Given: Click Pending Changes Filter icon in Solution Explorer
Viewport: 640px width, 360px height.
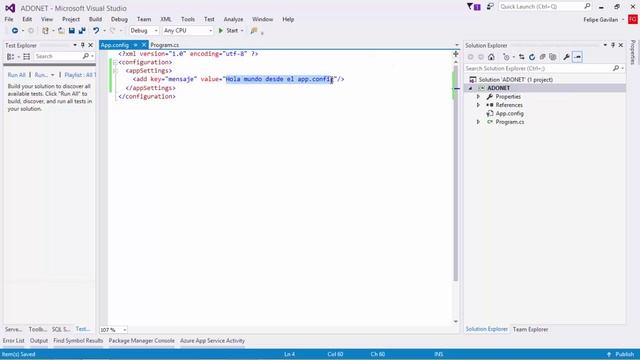Looking at the screenshot, I should tap(506, 57).
